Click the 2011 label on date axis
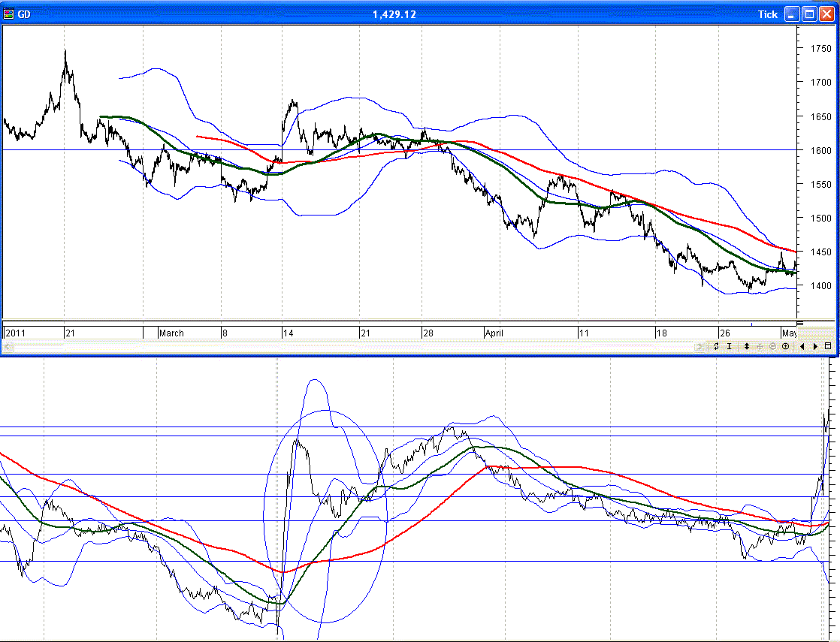The image size is (840, 642). pyautogui.click(x=16, y=333)
